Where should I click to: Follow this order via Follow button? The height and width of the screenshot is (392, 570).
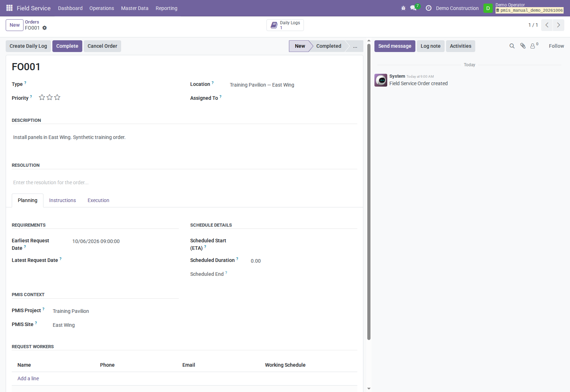(556, 46)
